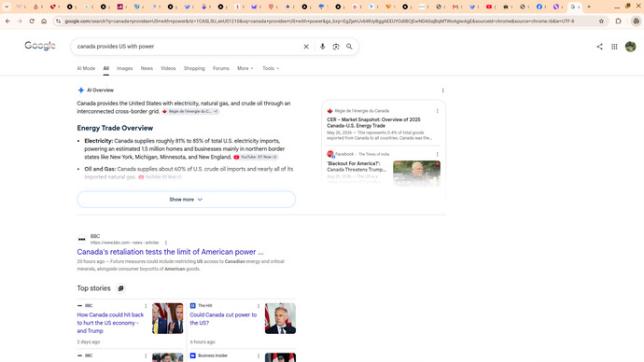Open the Régie de l'énergie citation chip

tap(190, 112)
